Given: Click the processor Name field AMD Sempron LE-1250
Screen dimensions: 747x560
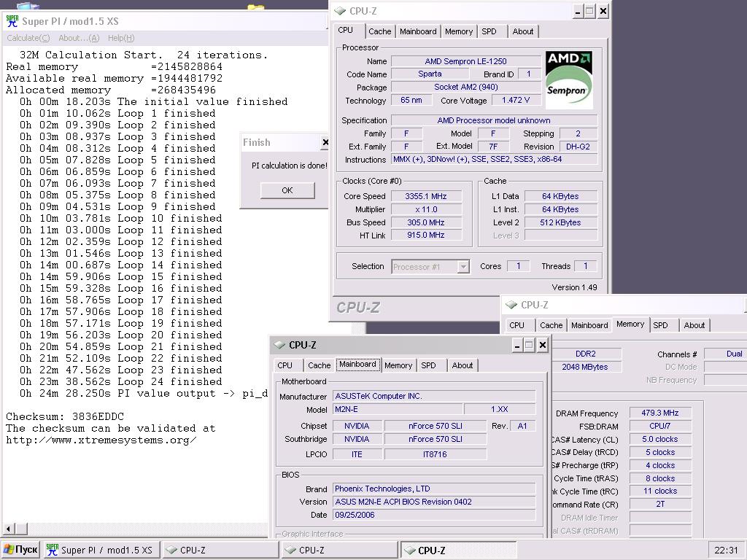Looking at the screenshot, I should point(465,61).
